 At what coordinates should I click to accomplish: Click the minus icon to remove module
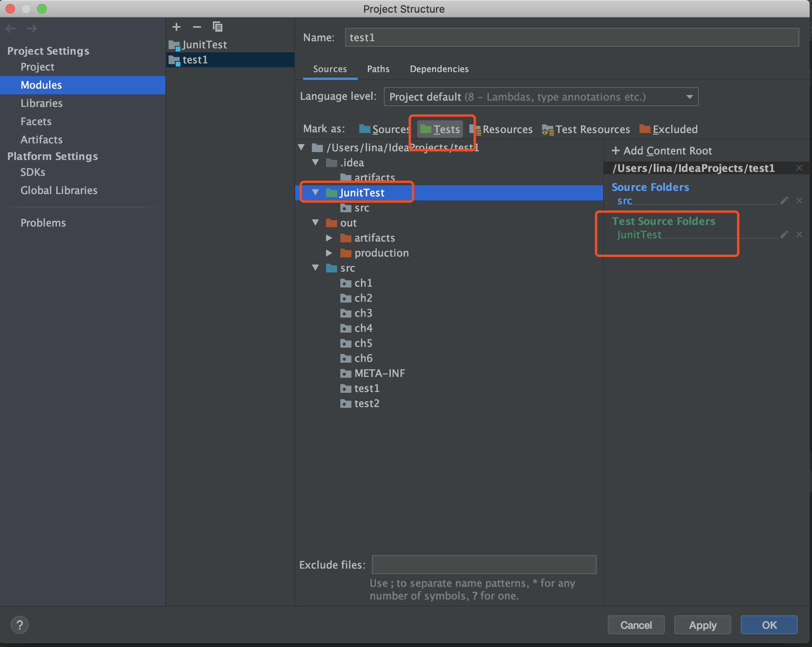point(197,27)
